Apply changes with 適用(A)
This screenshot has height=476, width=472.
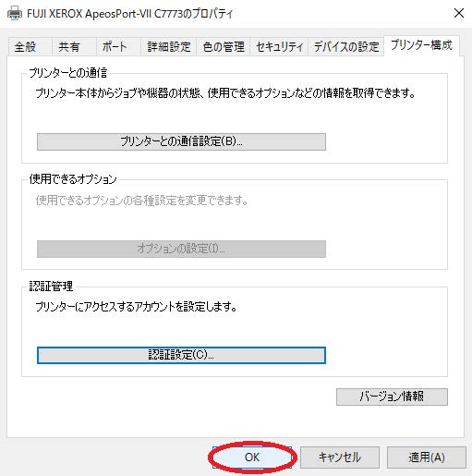427,458
